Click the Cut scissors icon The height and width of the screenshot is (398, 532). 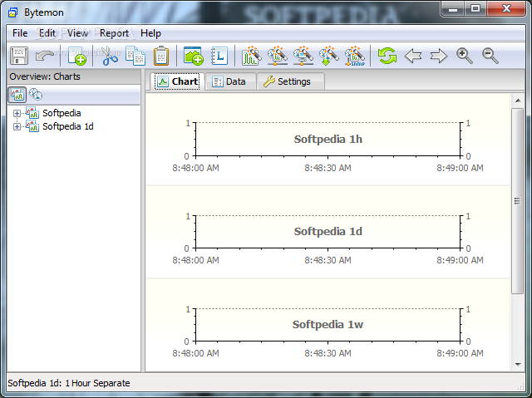point(110,56)
